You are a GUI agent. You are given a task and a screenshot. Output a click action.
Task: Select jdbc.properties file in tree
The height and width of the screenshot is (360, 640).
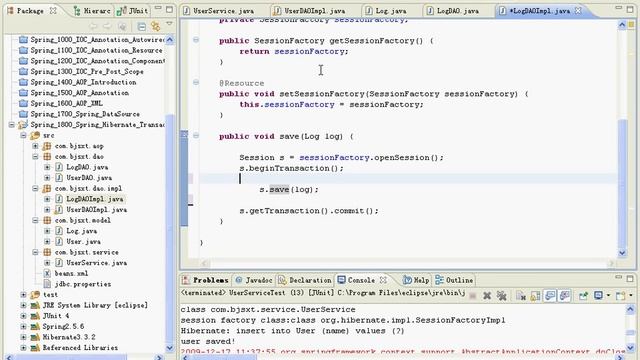82,284
